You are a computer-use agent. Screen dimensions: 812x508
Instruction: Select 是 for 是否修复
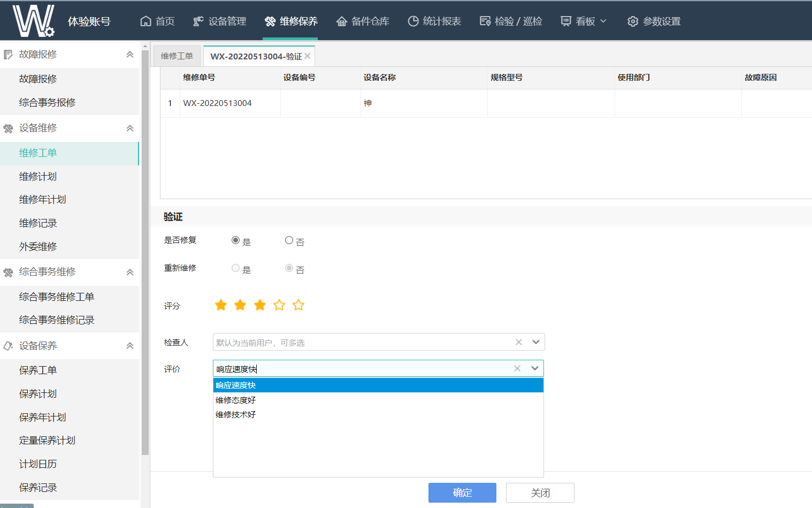tap(235, 240)
